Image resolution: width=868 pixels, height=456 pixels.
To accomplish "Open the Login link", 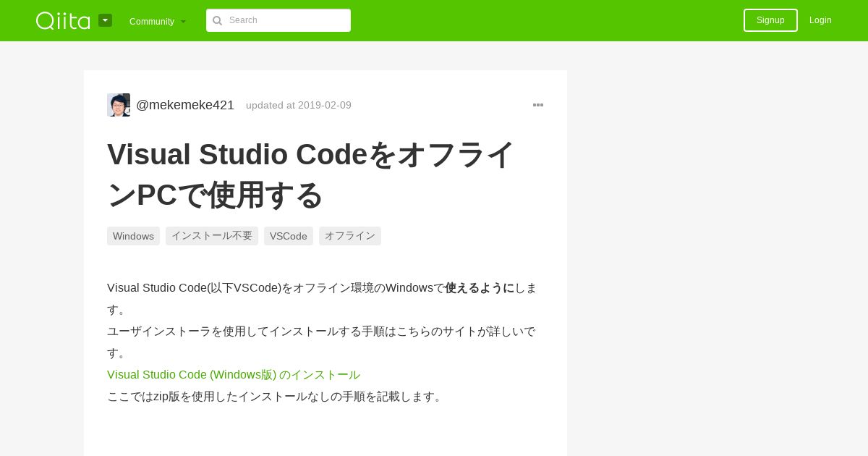I will [820, 20].
